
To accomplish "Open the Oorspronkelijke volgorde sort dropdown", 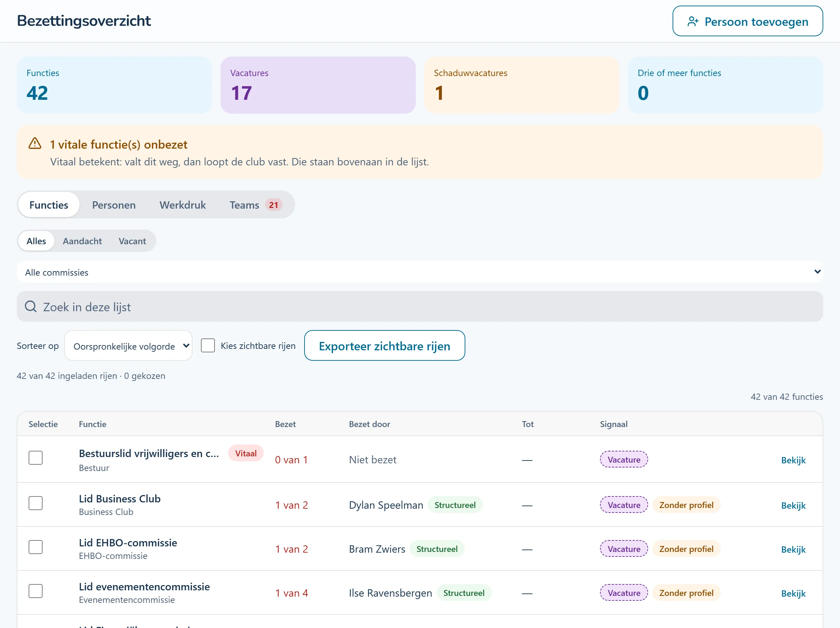I will pyautogui.click(x=128, y=346).
